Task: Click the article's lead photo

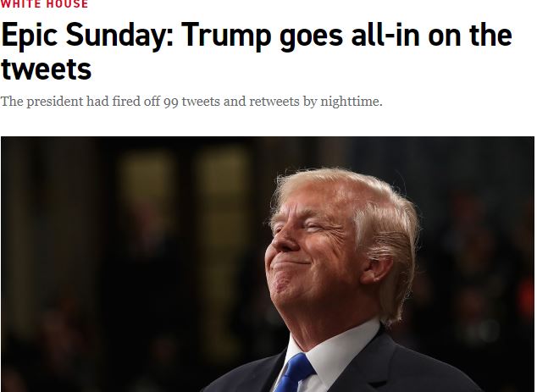Action: [268, 263]
